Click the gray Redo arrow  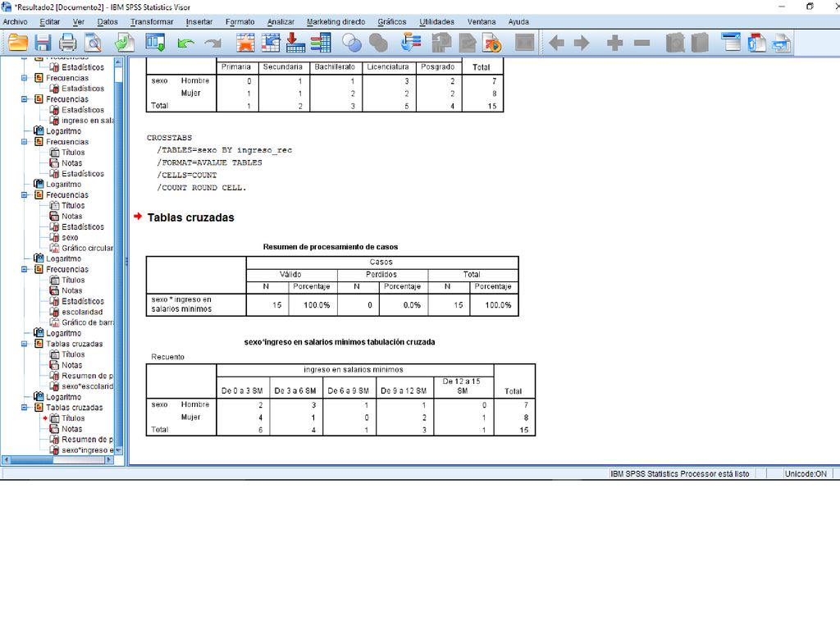(x=213, y=43)
